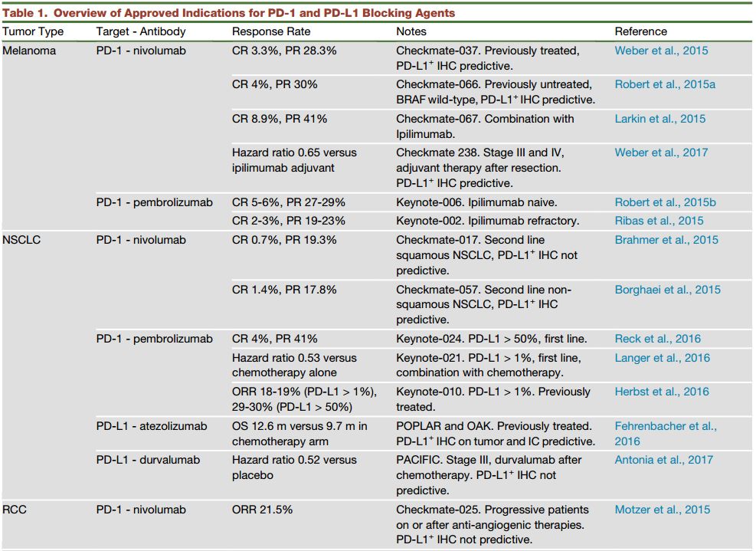Open the Motzer et al., 2015 reference
The height and width of the screenshot is (551, 756).
(662, 510)
